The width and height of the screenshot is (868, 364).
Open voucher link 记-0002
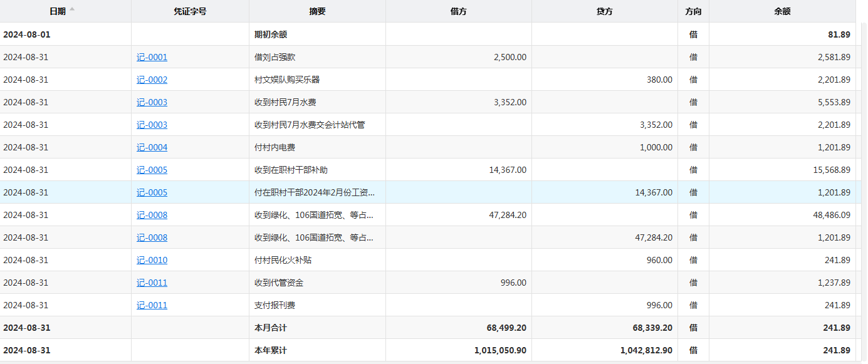(152, 80)
